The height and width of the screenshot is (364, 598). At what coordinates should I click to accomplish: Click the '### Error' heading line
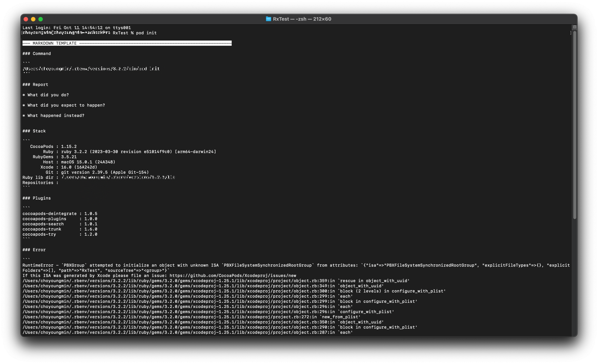coord(34,250)
